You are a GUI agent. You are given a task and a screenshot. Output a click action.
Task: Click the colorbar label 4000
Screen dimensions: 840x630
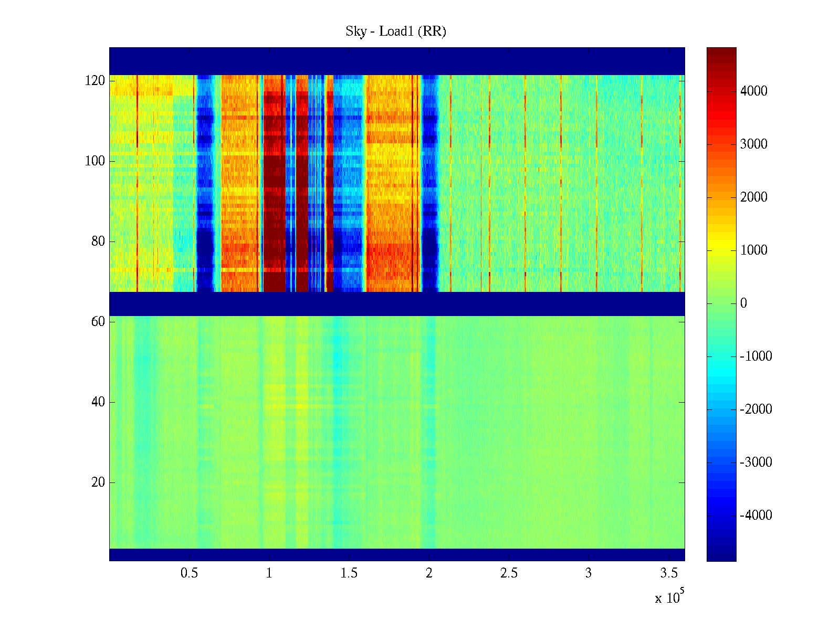pos(753,91)
